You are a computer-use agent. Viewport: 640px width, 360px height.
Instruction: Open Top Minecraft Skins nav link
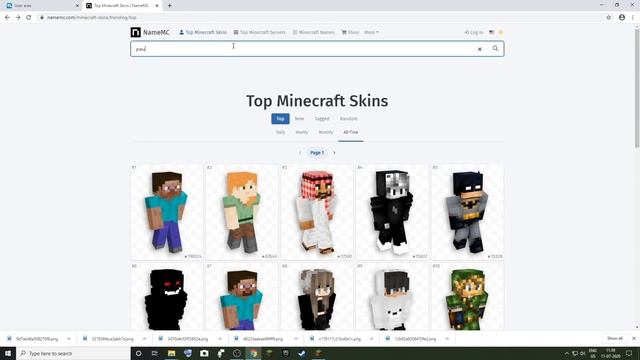[203, 32]
